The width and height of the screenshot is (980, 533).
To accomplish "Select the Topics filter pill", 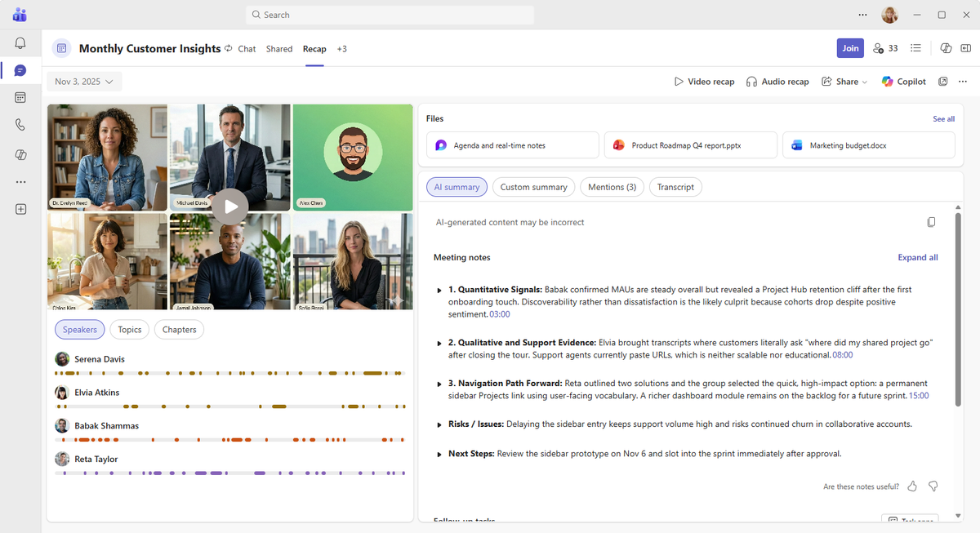I will [x=129, y=330].
